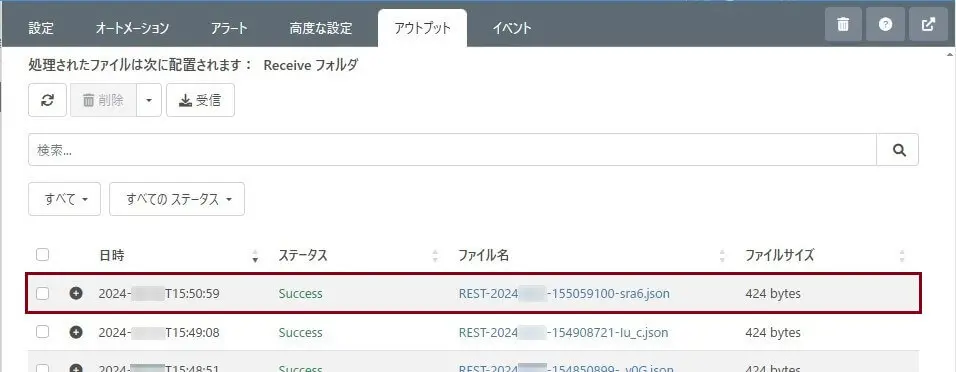The height and width of the screenshot is (372, 956).
Task: Sort by the ファイルサイズ column
Action: (x=902, y=256)
